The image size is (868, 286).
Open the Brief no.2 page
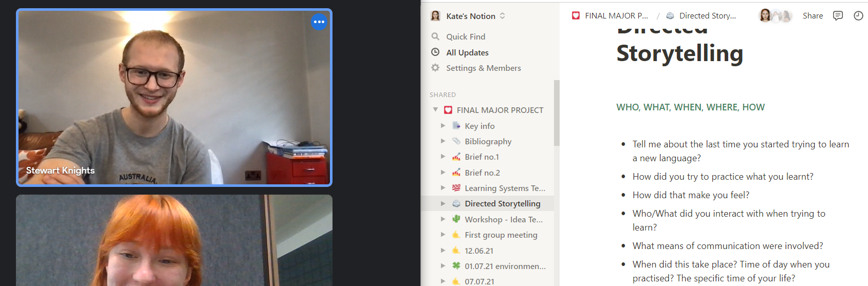[482, 173]
